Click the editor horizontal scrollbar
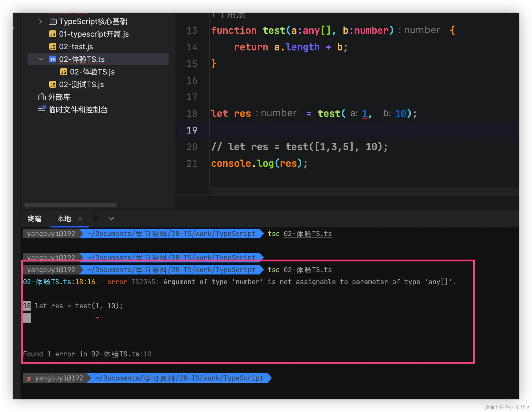532x412 pixels. 365,191
